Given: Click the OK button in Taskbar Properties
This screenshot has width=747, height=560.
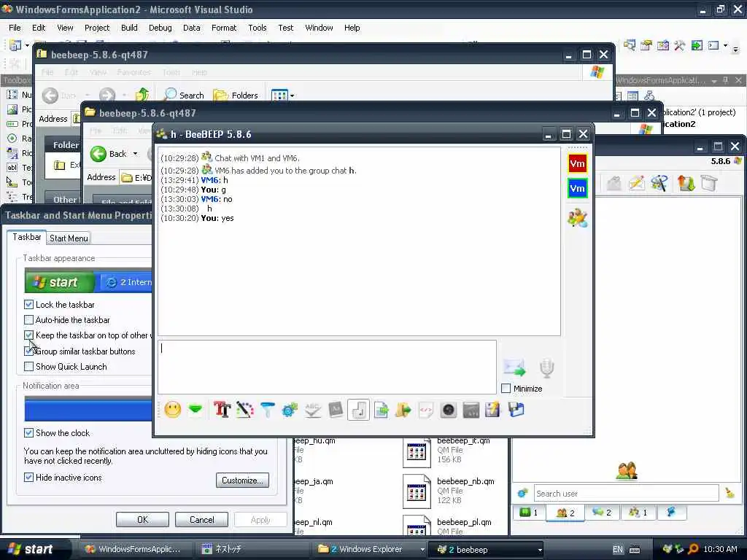Looking at the screenshot, I should (x=142, y=519).
